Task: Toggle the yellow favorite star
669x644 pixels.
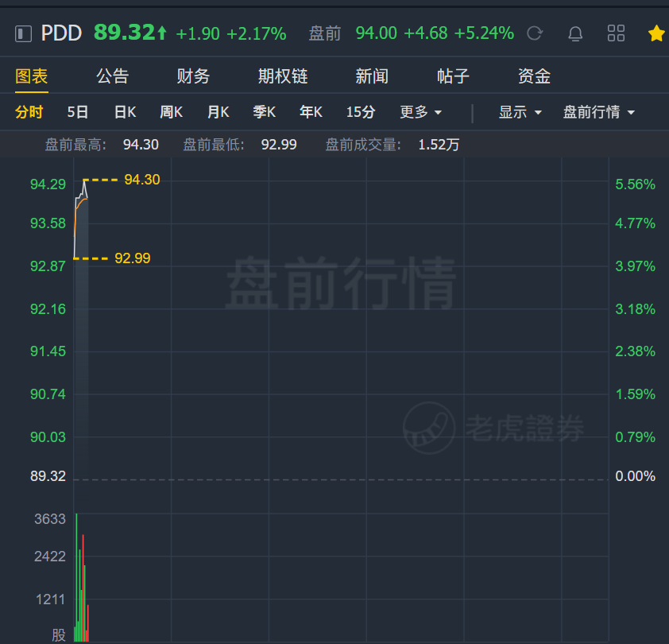Action: 656,33
